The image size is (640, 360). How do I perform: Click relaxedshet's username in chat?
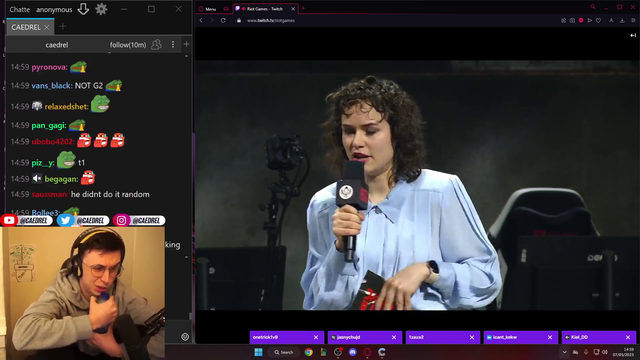(67, 107)
